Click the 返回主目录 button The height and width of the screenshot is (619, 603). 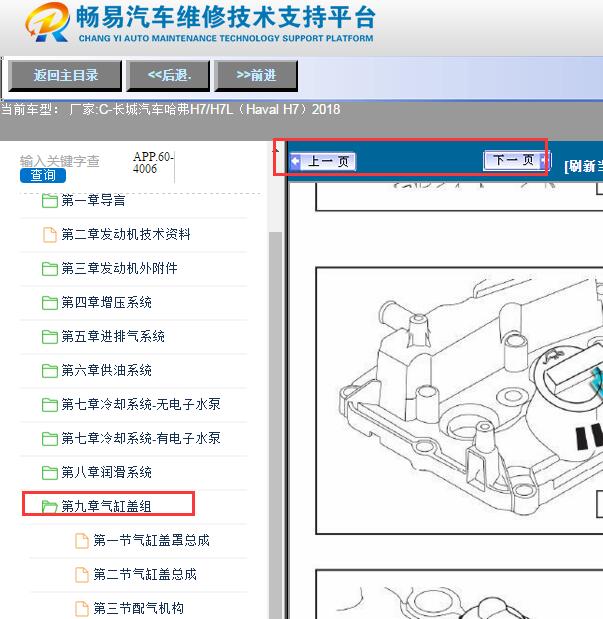pos(65,75)
